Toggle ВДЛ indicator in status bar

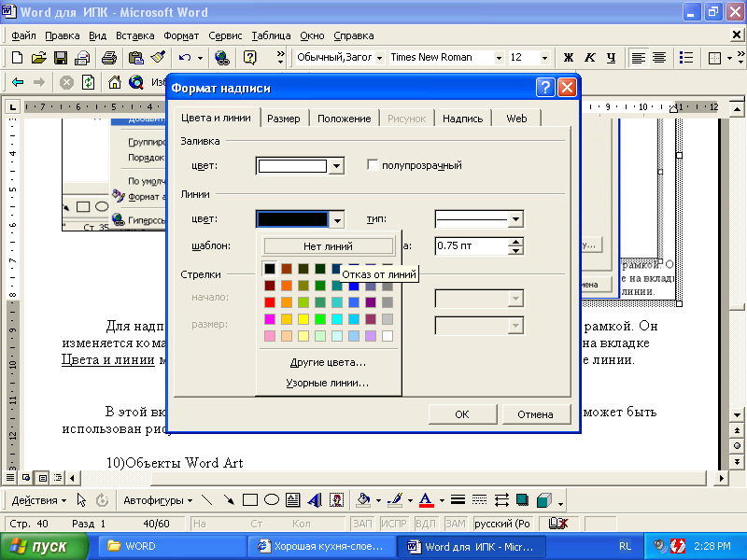426,524
